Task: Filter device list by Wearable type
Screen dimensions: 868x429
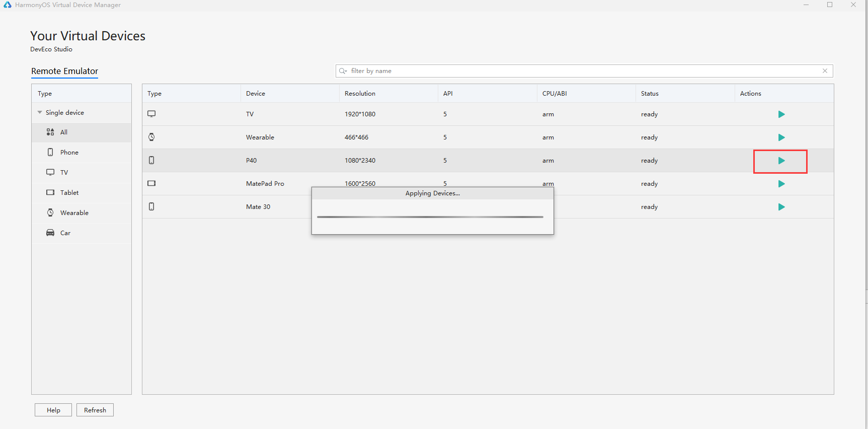Action: tap(82, 213)
